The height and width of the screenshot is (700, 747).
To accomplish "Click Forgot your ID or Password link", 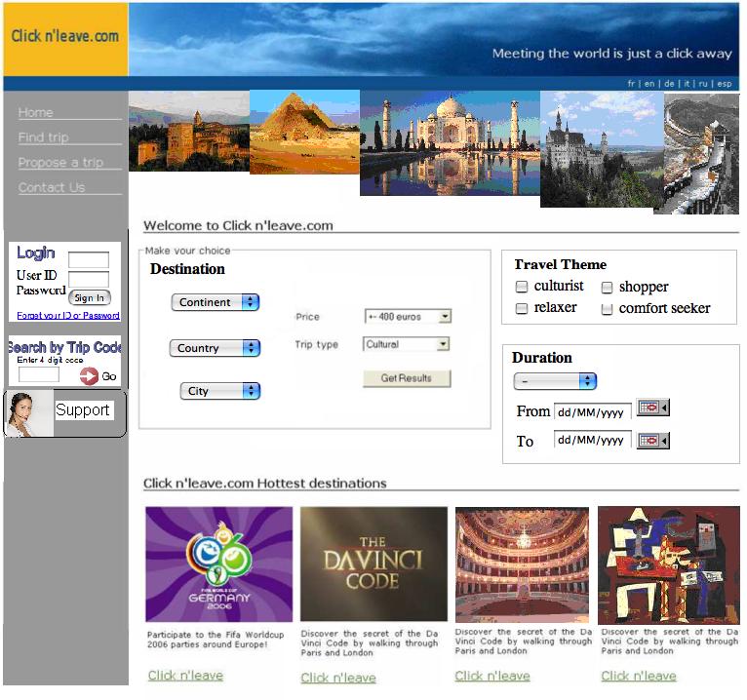I will (x=68, y=316).
